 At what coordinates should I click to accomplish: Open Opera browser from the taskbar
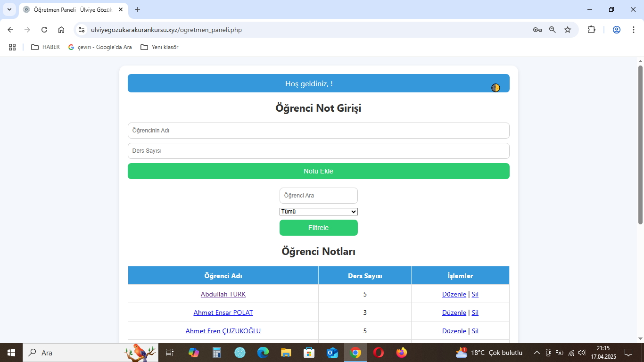click(x=379, y=353)
